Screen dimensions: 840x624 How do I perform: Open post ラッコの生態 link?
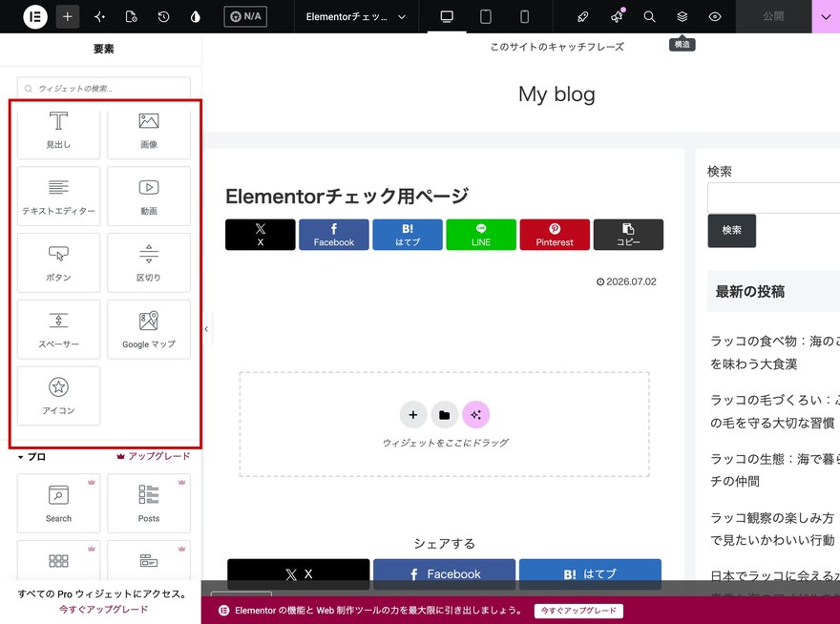(x=775, y=469)
